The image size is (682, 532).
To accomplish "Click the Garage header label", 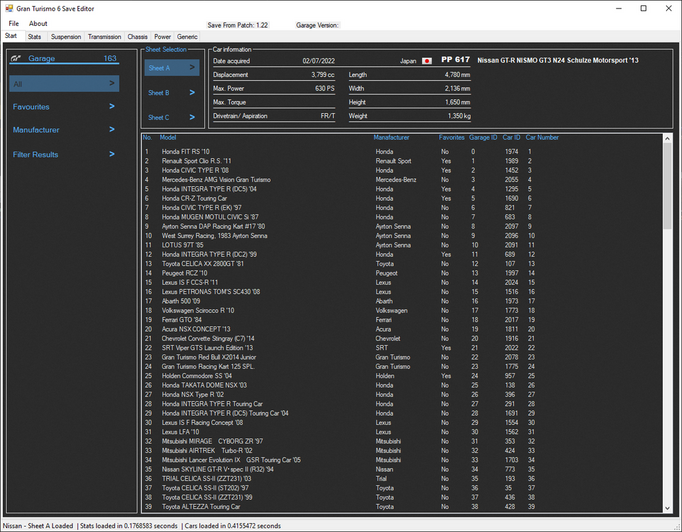I will (x=42, y=58).
